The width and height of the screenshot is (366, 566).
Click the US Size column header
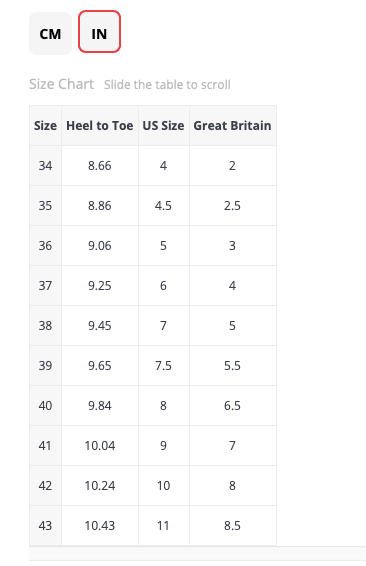click(164, 126)
